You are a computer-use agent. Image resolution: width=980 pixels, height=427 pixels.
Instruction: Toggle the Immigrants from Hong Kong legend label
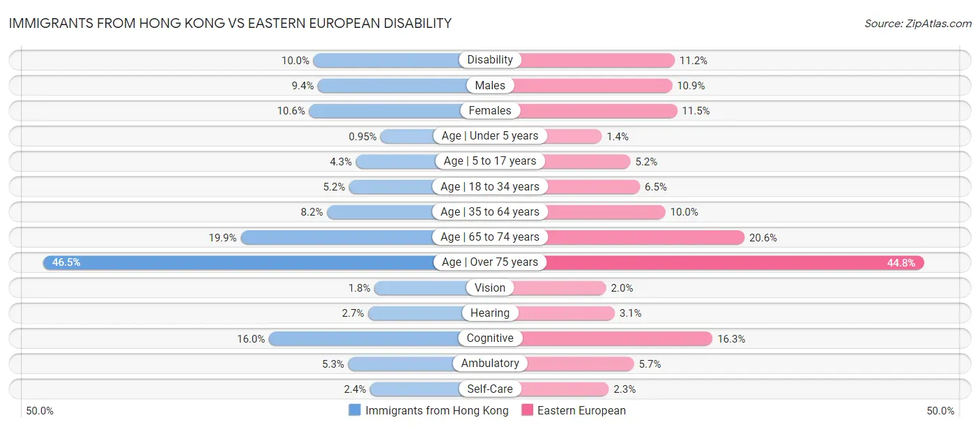tap(437, 410)
